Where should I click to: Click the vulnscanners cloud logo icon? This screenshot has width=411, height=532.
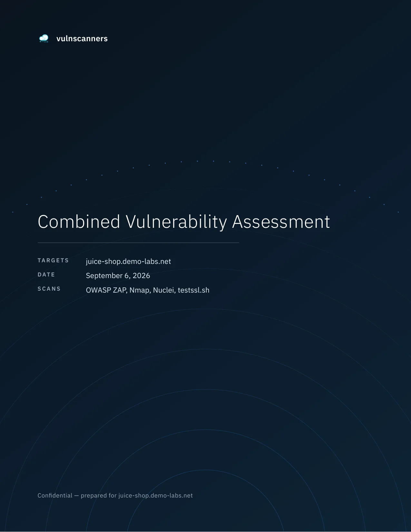tap(44, 39)
